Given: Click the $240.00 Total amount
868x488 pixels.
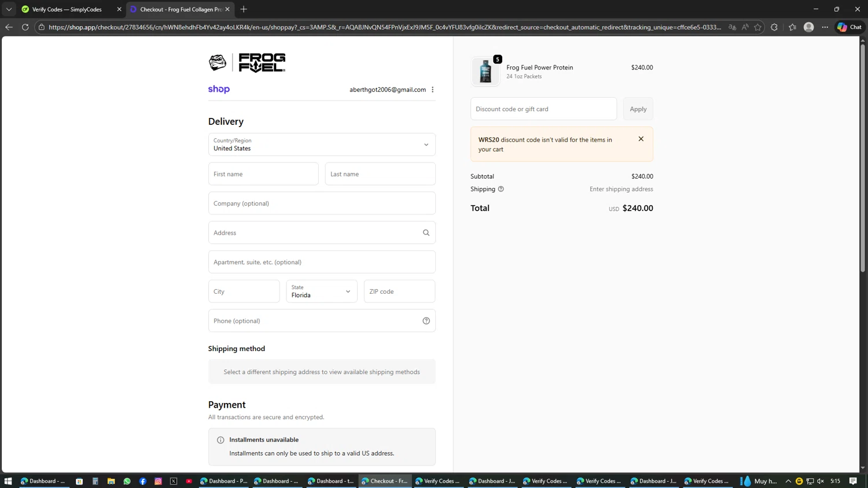Looking at the screenshot, I should [638, 208].
